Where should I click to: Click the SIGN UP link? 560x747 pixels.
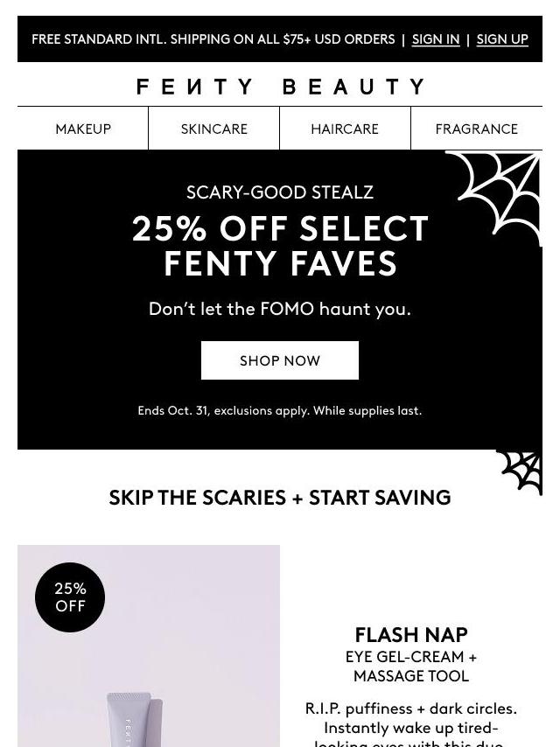(x=502, y=39)
